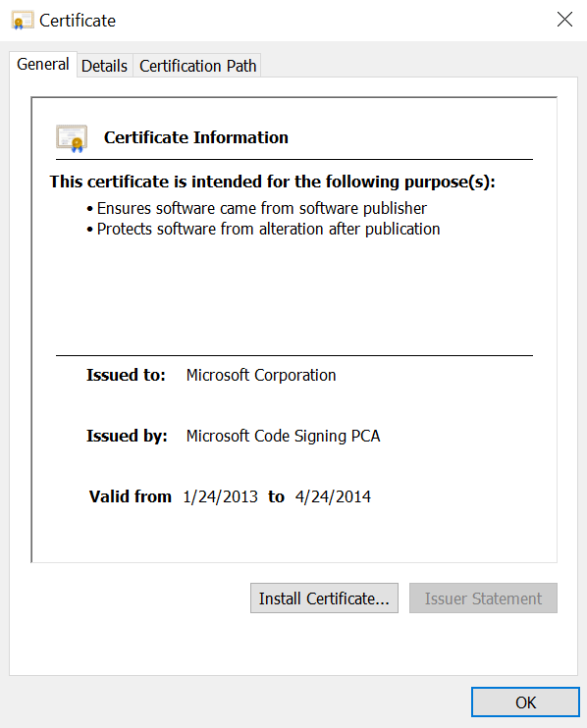Click the Certificate window title text

click(x=78, y=21)
